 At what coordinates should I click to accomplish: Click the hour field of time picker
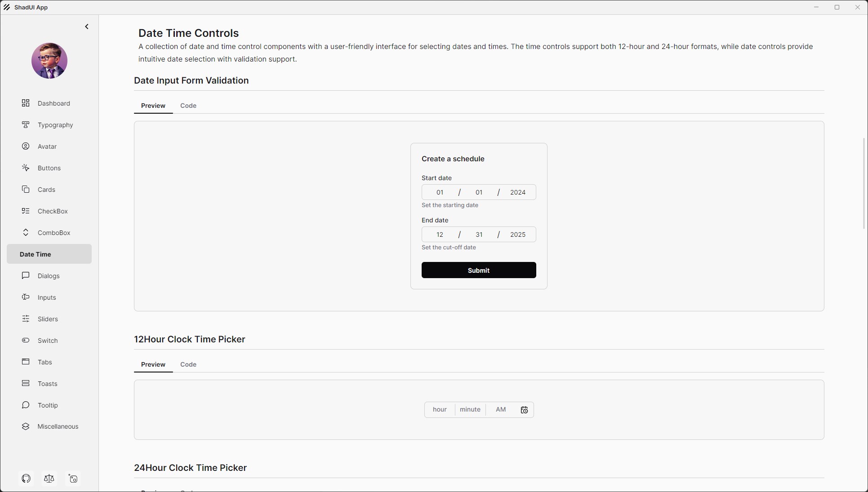440,410
